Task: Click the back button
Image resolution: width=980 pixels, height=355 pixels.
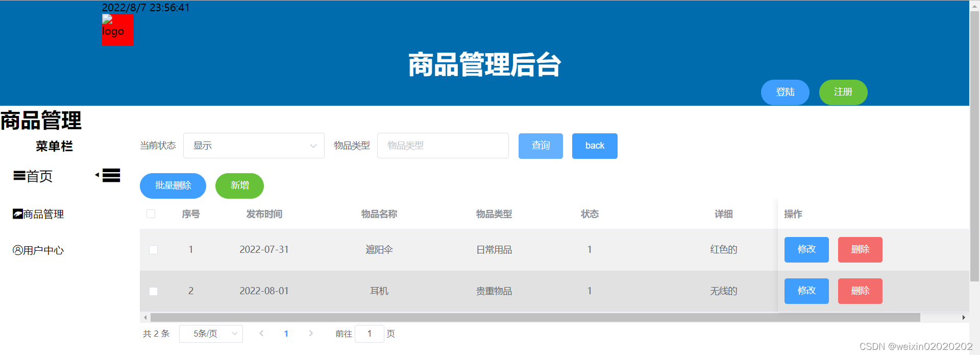Action: point(595,146)
